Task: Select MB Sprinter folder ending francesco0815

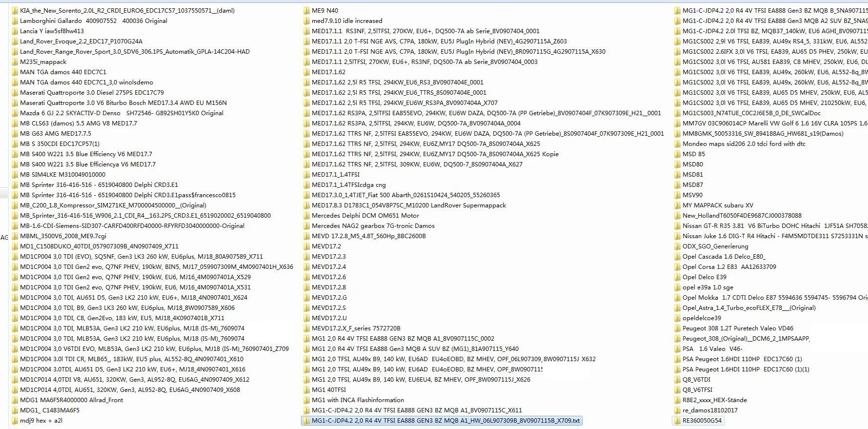Action: click(x=128, y=195)
